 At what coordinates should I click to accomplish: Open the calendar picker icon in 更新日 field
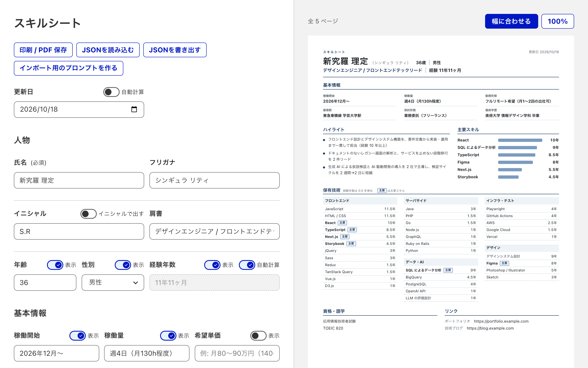134,109
